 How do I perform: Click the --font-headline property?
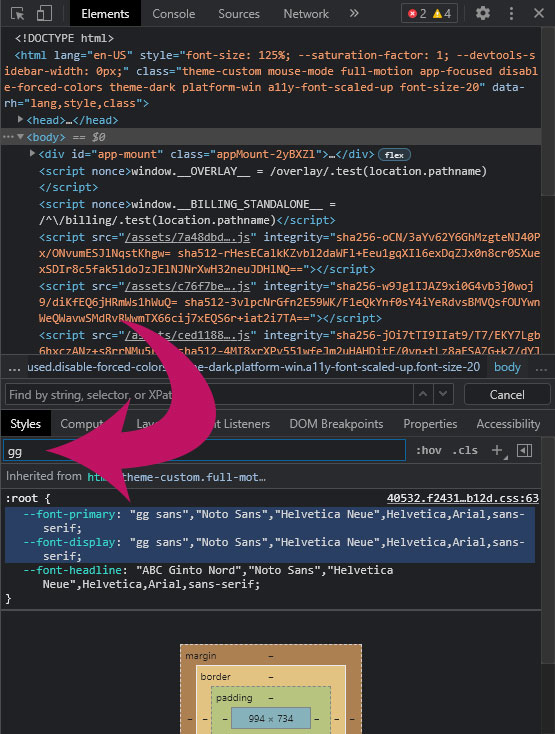pyautogui.click(x=73, y=570)
